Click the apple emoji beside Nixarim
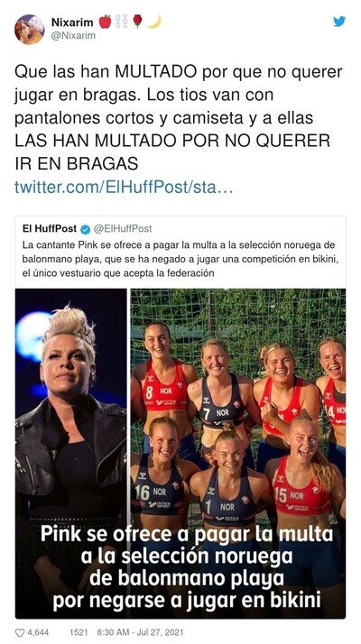The width and height of the screenshot is (361, 644). tap(106, 22)
